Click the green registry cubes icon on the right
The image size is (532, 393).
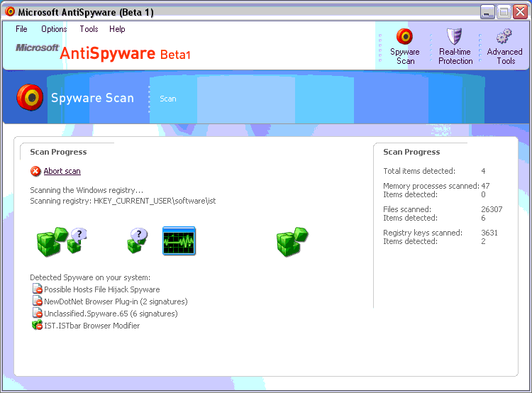[292, 242]
